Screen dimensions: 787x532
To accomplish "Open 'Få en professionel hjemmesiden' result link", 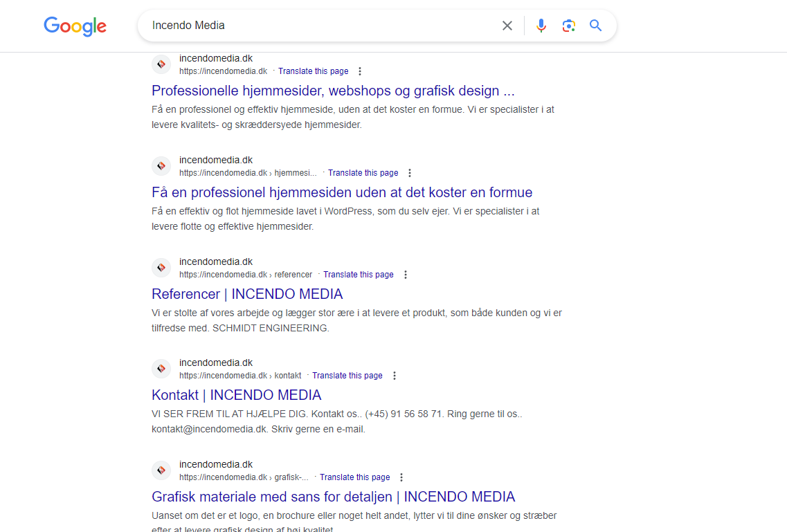I will 342,192.
